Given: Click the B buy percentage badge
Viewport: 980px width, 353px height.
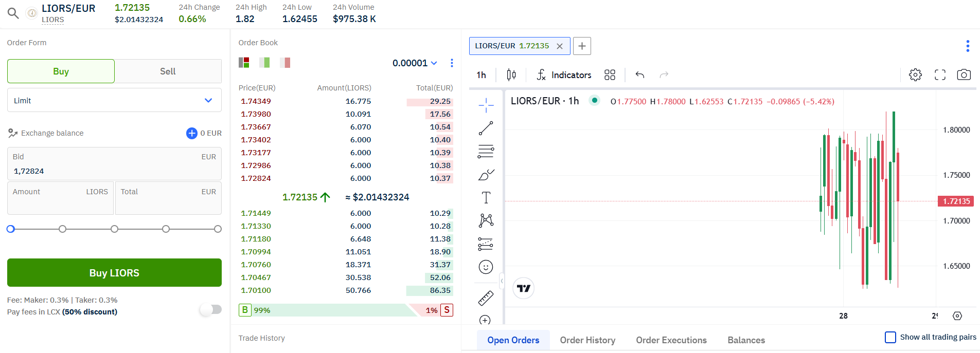Looking at the screenshot, I should pos(245,310).
